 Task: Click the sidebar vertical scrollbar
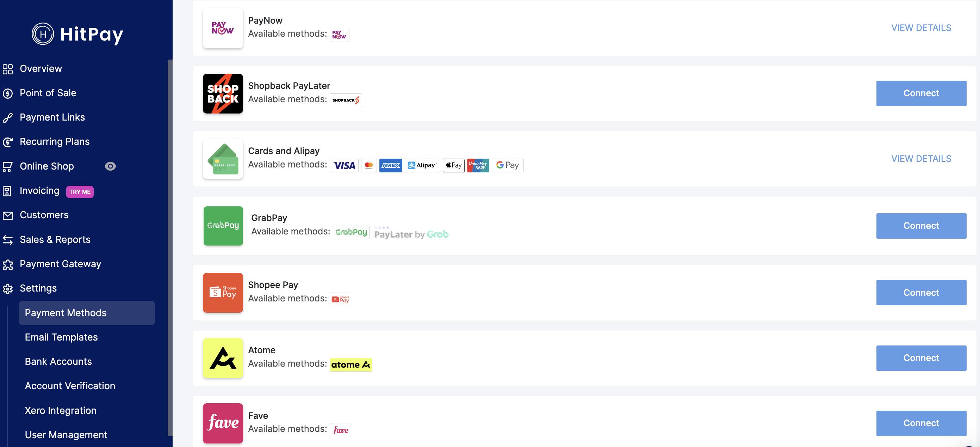[170, 247]
